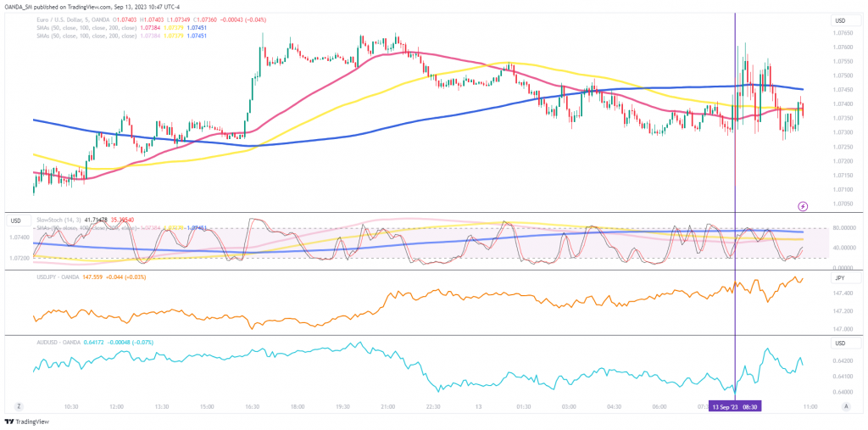Screen dimensions: 868x430
Task: Click the Z timezone button
Action: coord(19,406)
